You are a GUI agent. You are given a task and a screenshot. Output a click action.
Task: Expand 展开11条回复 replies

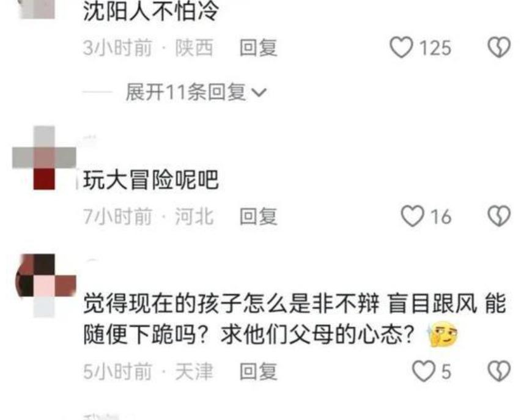point(196,92)
